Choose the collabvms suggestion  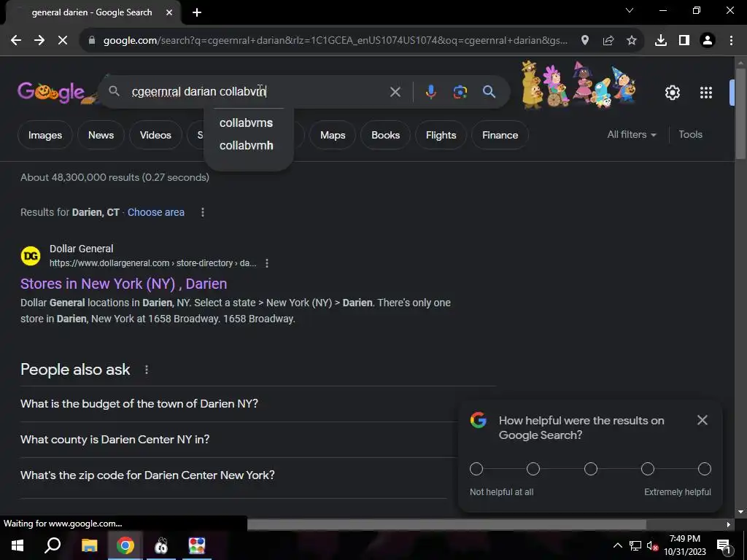[247, 122]
